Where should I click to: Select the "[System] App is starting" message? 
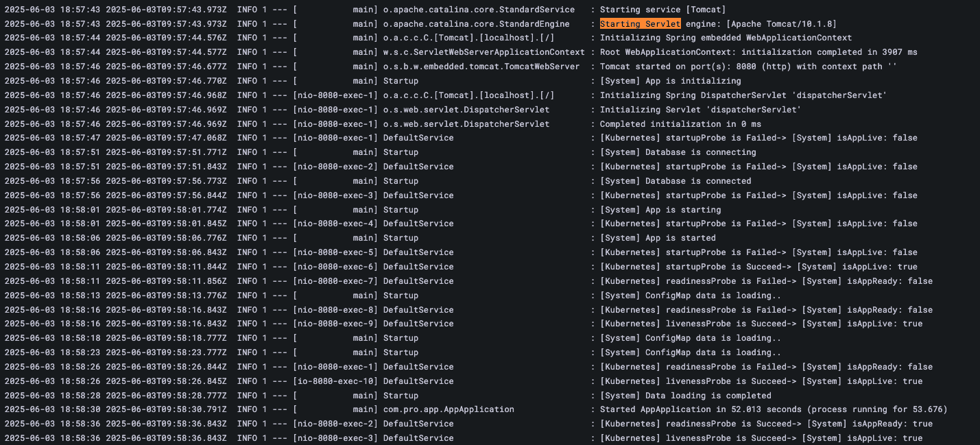[660, 210]
